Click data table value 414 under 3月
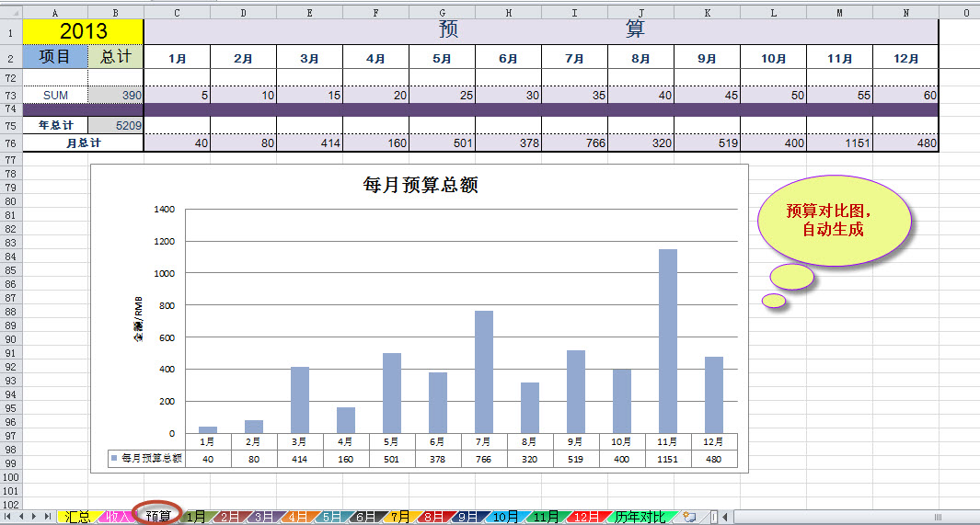This screenshot has height=525, width=980. coord(299,459)
